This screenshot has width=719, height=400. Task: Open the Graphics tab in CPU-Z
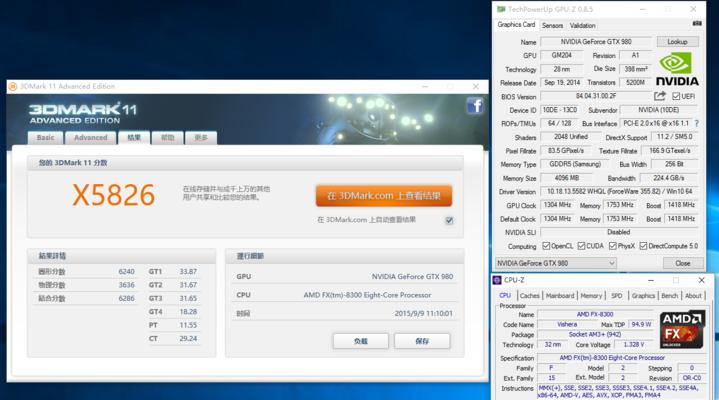coord(643,296)
